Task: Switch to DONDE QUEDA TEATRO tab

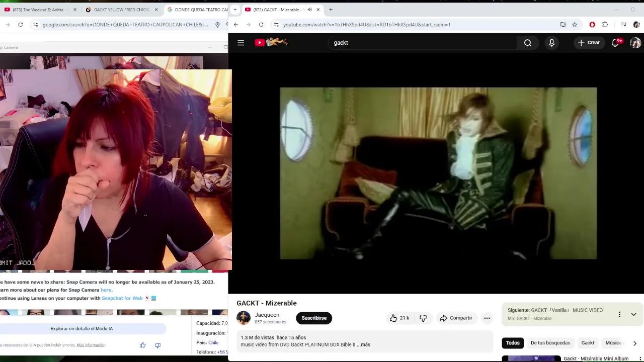Action: tap(197, 10)
